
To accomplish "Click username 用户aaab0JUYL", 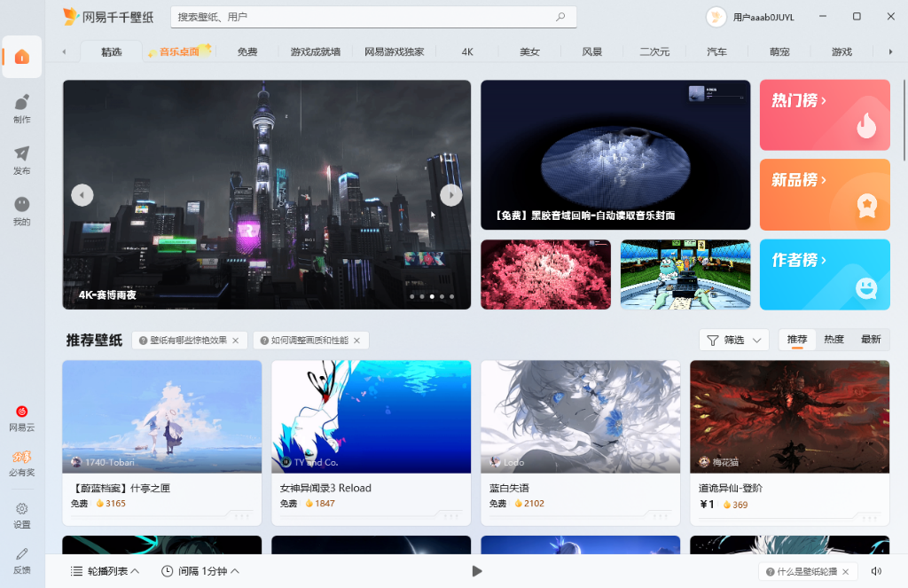I will click(763, 18).
